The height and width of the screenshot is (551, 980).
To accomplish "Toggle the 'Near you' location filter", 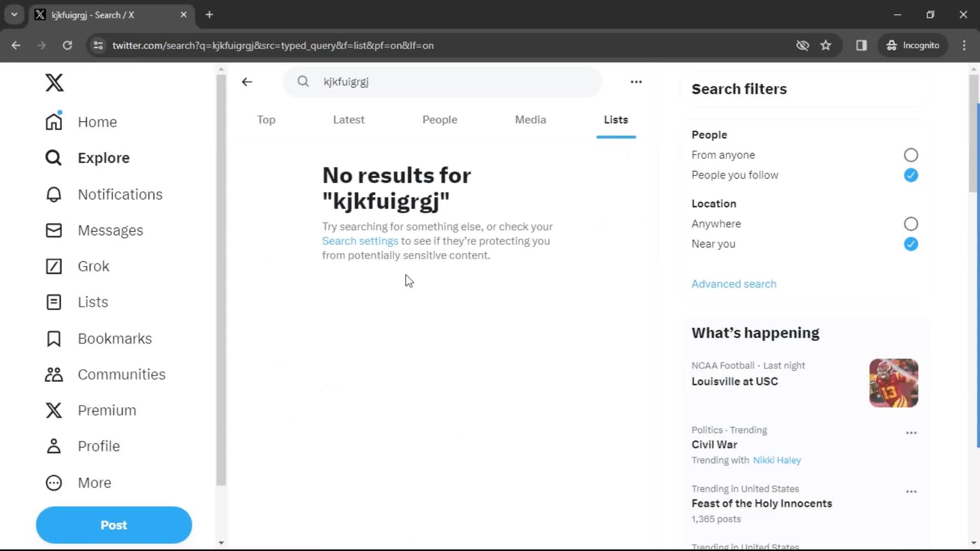I will (911, 243).
